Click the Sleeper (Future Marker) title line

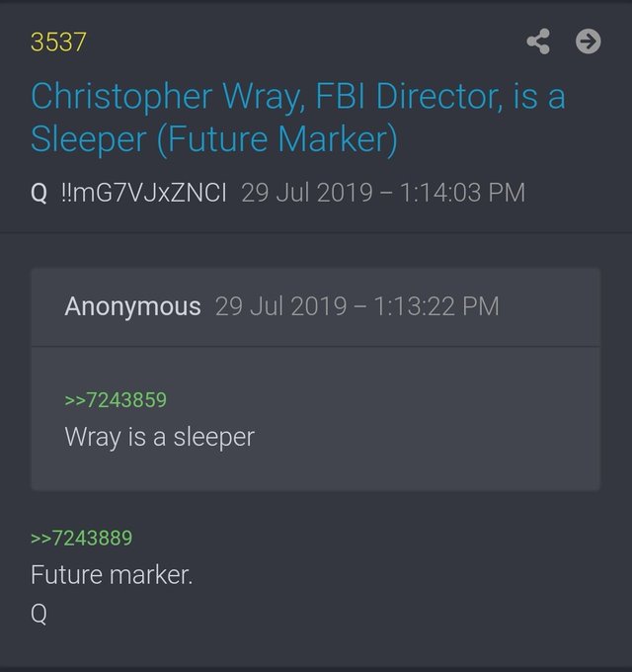(x=214, y=139)
